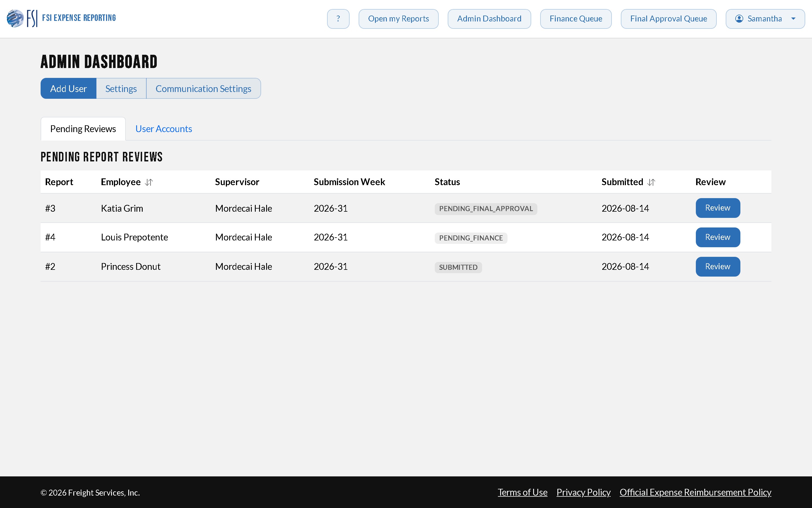The width and height of the screenshot is (812, 508).
Task: Switch to the User Accounts tab
Action: 164,129
